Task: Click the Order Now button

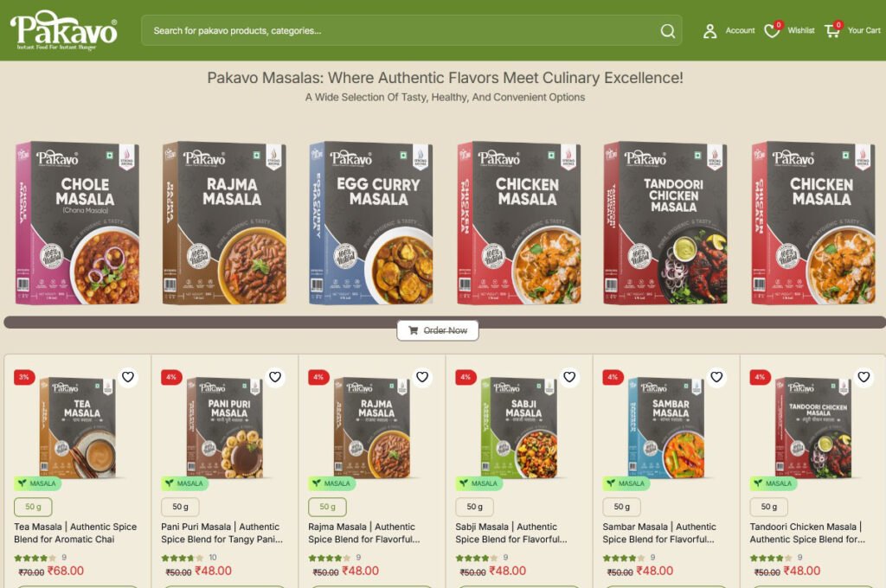Action: [438, 330]
